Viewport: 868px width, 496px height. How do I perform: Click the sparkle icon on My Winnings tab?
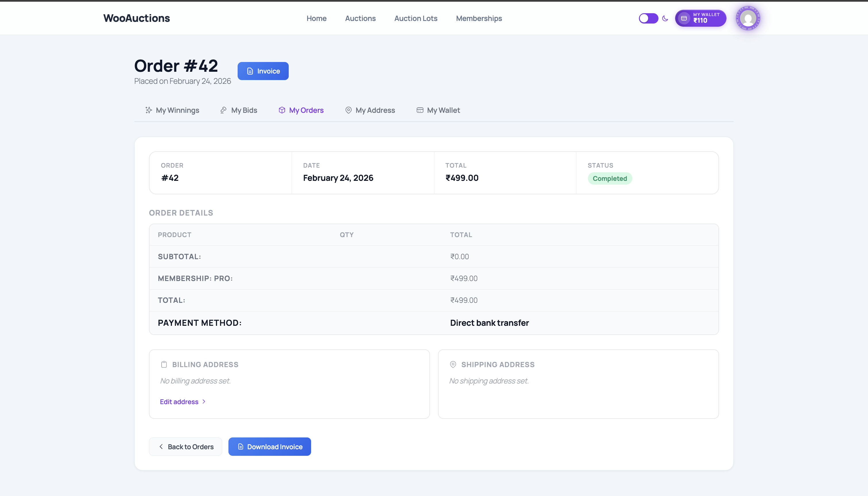[x=148, y=110]
